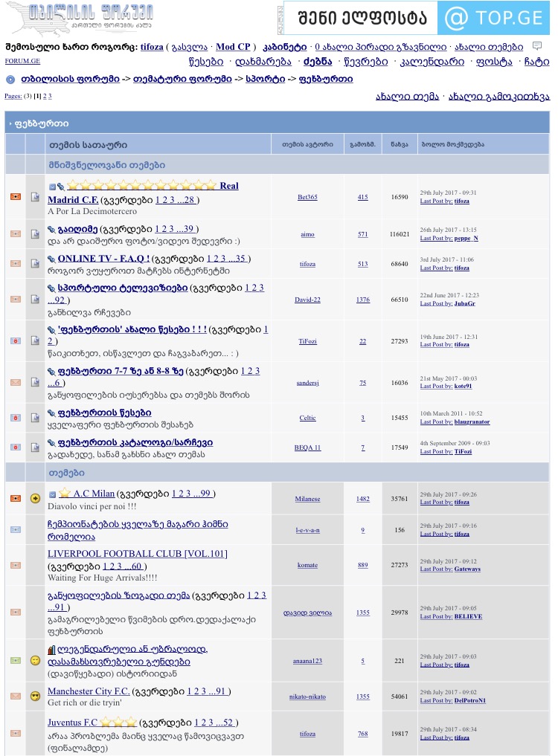Open author Bet365 profile
Screen dimensions: 558x756
307,197
